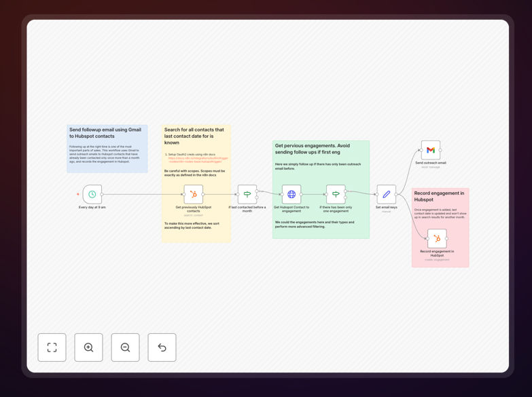Screen dimensions: 532x397
Task: Click the 'Set email keys' label
Action: click(387, 207)
